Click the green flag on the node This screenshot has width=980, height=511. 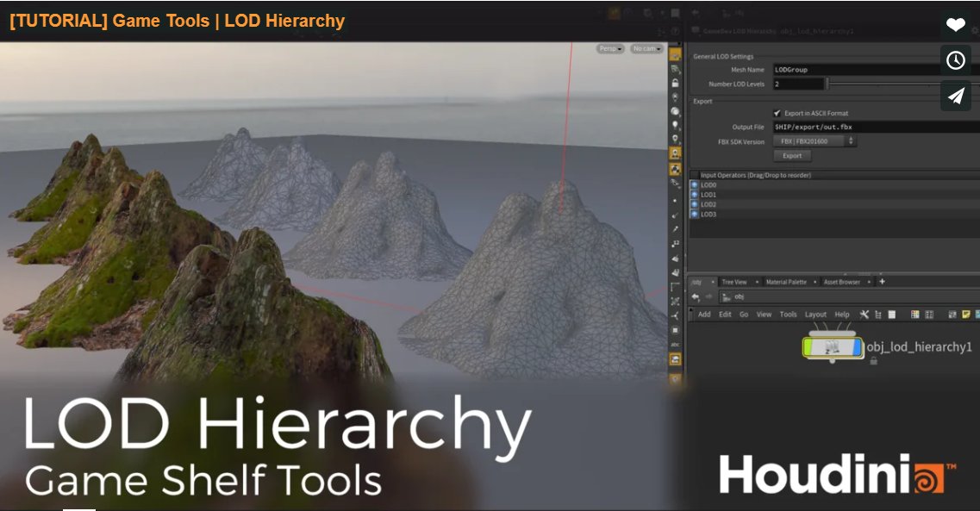click(808, 347)
